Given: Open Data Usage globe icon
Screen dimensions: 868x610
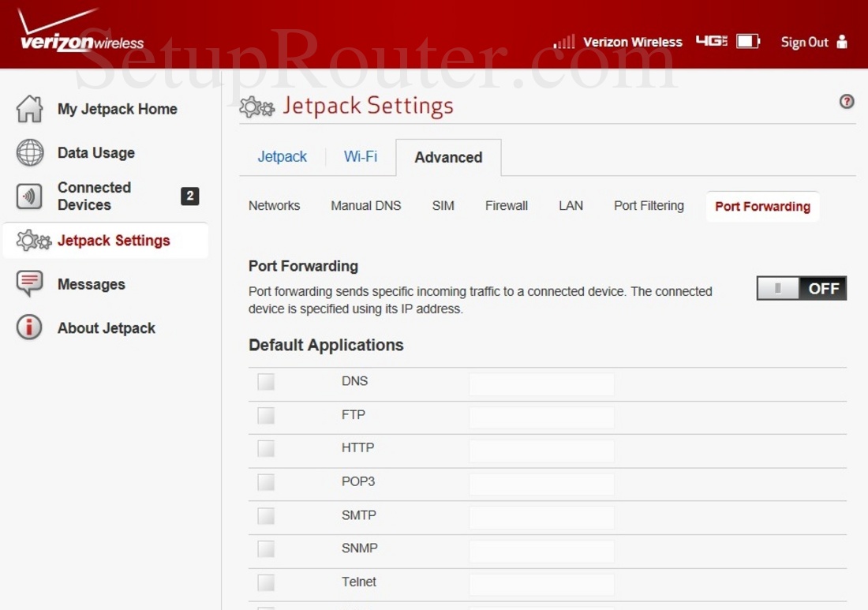Looking at the screenshot, I should pyautogui.click(x=30, y=152).
